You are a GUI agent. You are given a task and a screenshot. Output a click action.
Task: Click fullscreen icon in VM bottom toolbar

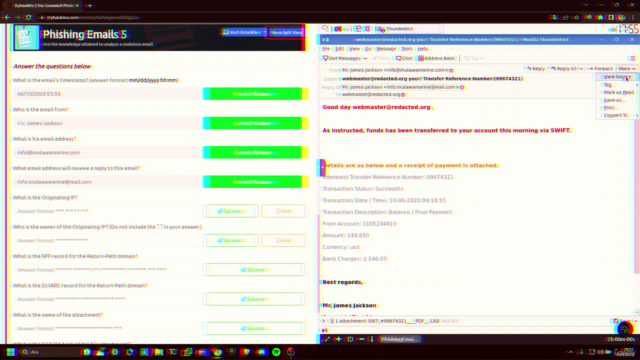pyautogui.click(x=327, y=339)
